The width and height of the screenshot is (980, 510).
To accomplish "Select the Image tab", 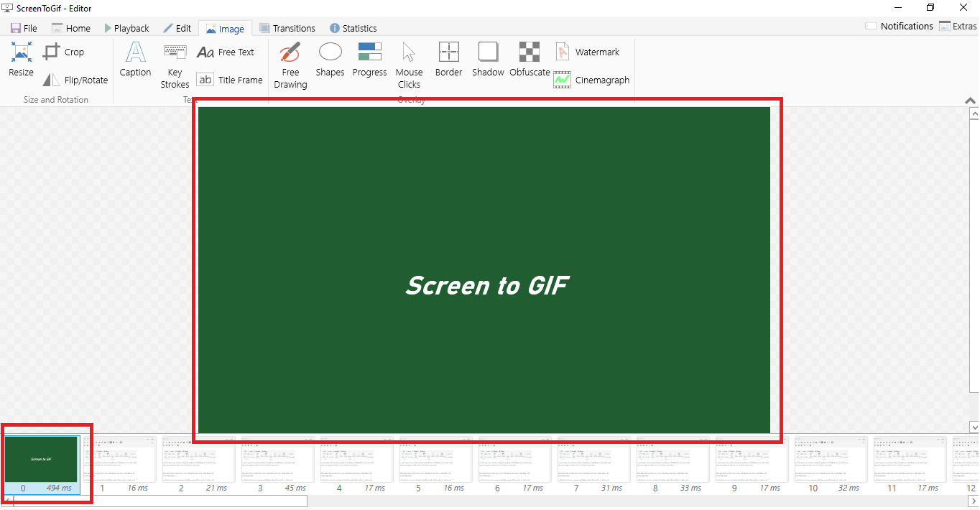I will (x=225, y=29).
